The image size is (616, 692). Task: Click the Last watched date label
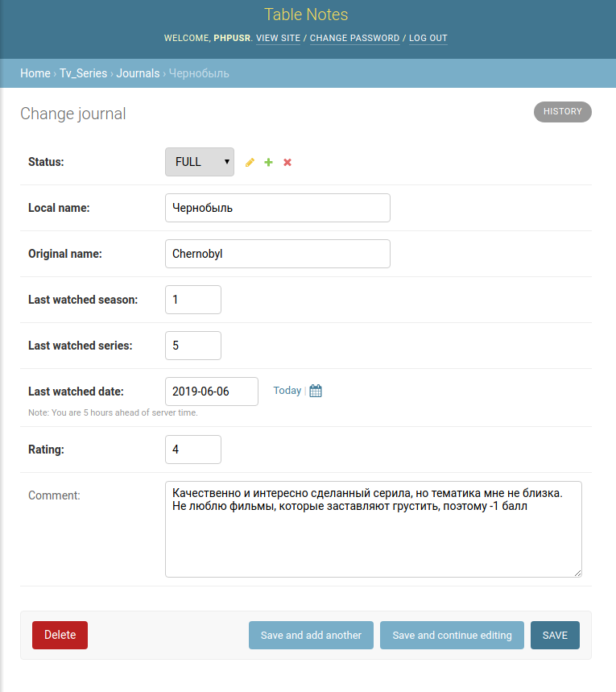pos(76,392)
